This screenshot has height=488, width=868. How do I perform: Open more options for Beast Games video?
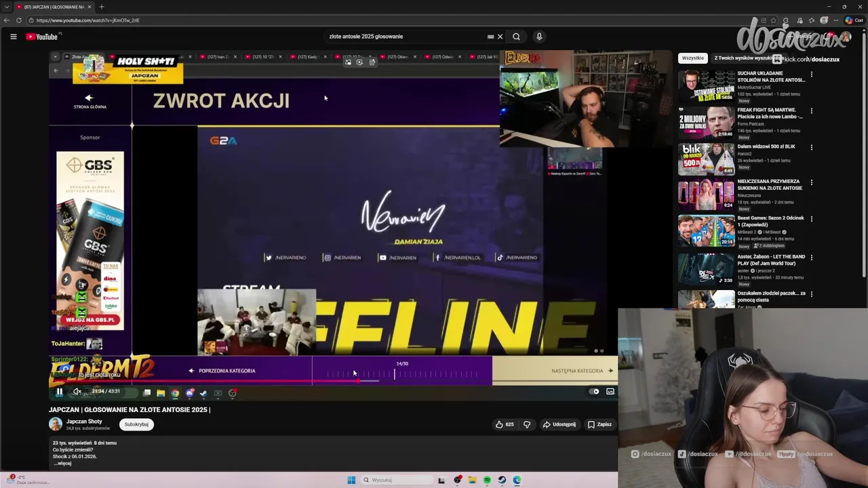coord(812,219)
